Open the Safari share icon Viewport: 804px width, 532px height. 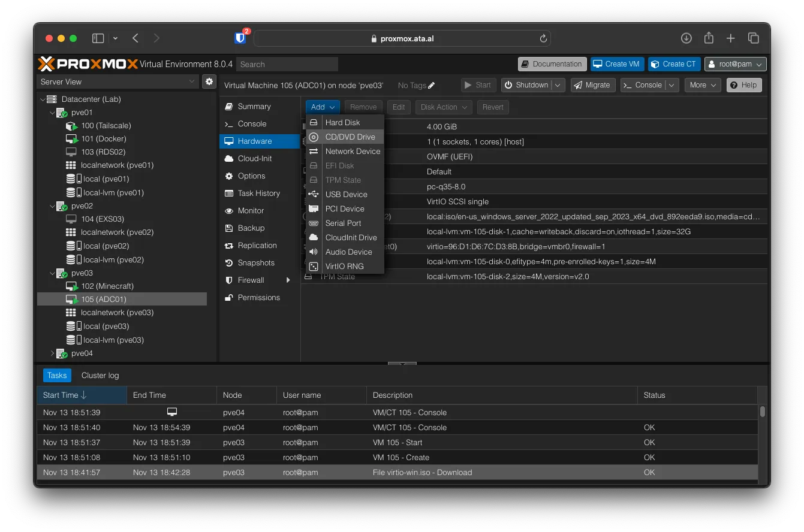click(x=709, y=38)
